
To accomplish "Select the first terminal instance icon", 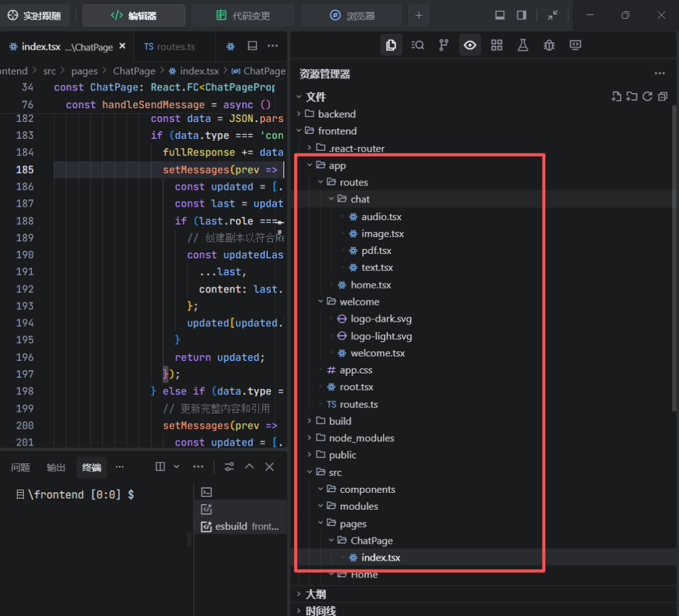I will [x=207, y=492].
